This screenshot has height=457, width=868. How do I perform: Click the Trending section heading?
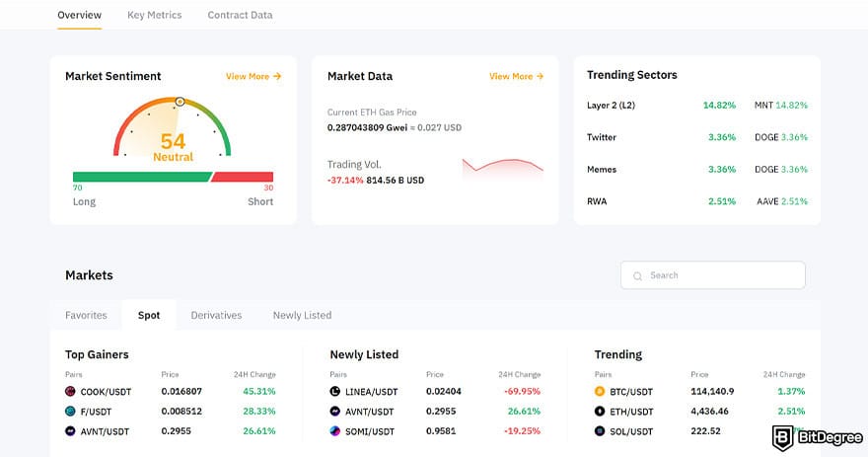[x=618, y=354]
